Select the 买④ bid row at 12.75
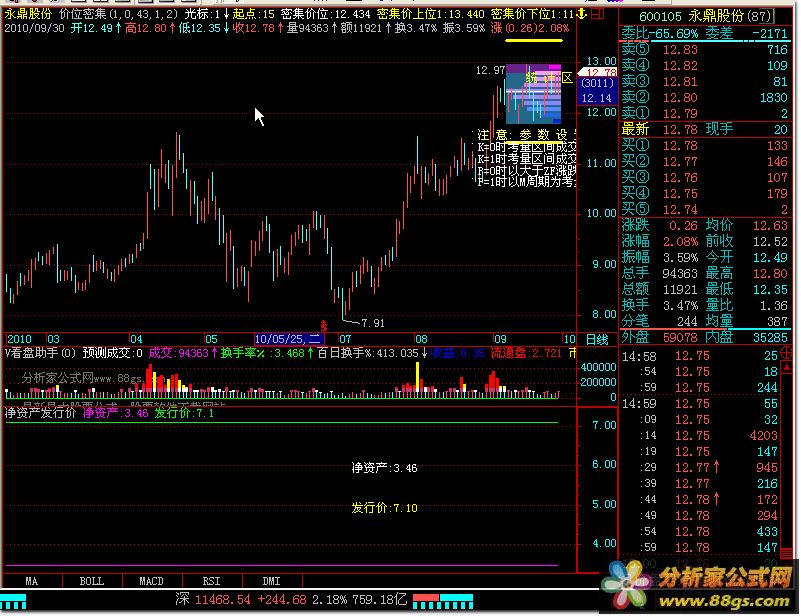Viewport: 801px width, 616px height. point(704,193)
